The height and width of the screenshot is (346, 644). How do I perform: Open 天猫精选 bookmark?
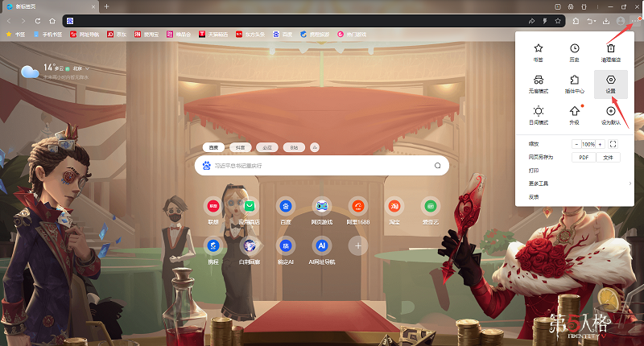point(213,35)
